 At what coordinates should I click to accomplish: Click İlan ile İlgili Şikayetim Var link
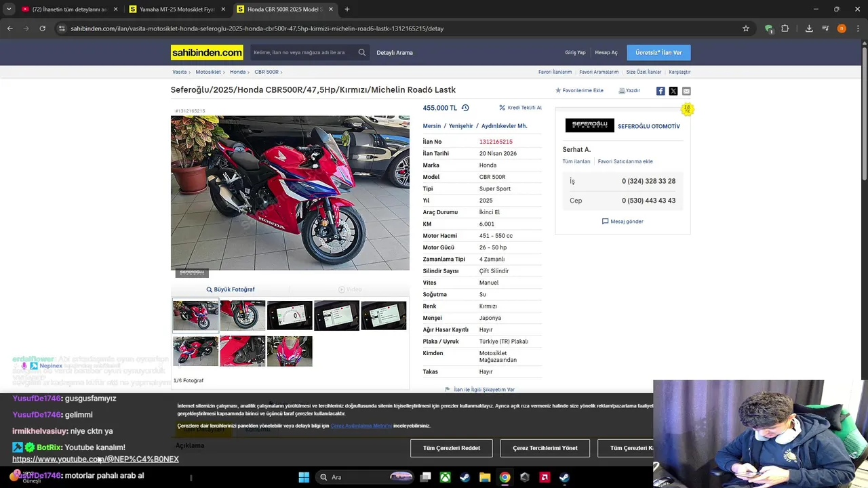pos(479,390)
